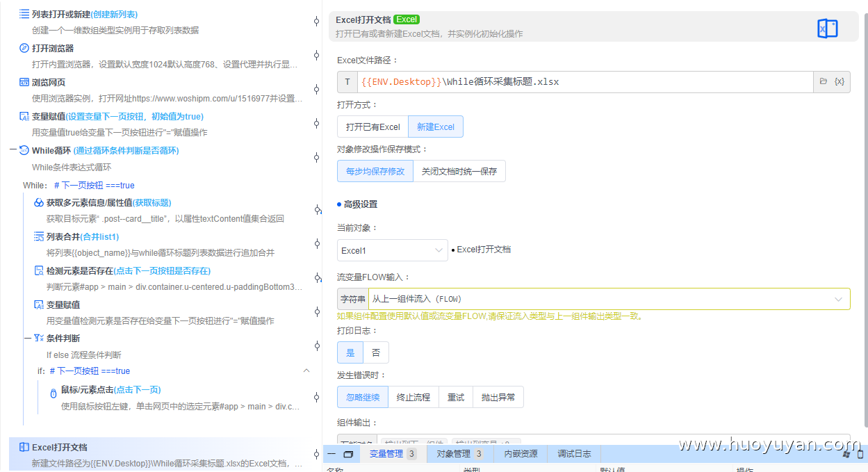868x472 pixels.
Task: Choose 每步均保存修改 save mode
Action: [x=375, y=171]
